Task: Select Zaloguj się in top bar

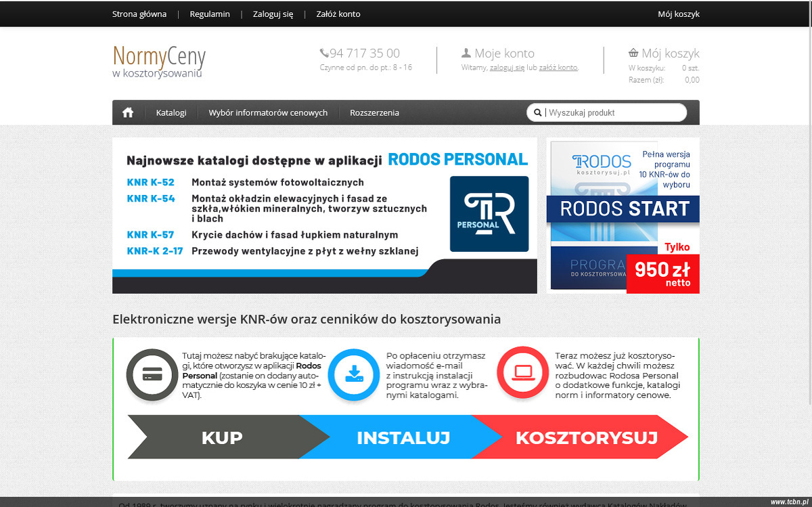Action: (273, 14)
